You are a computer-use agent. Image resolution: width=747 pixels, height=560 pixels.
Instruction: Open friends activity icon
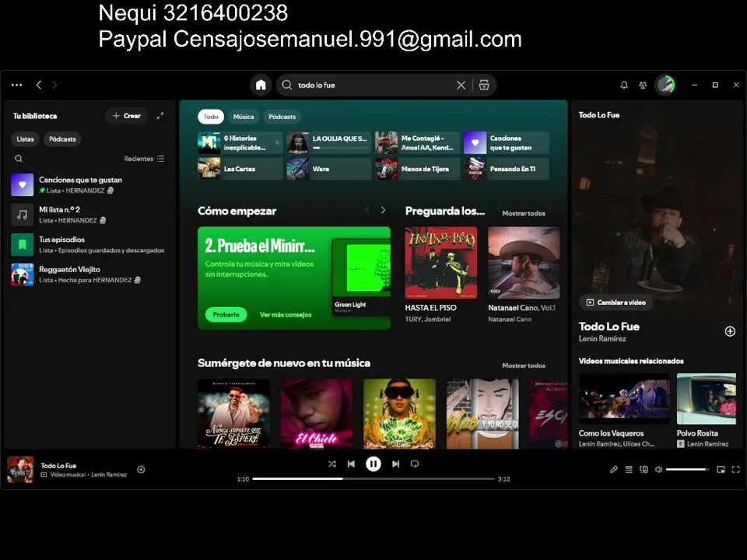point(643,85)
